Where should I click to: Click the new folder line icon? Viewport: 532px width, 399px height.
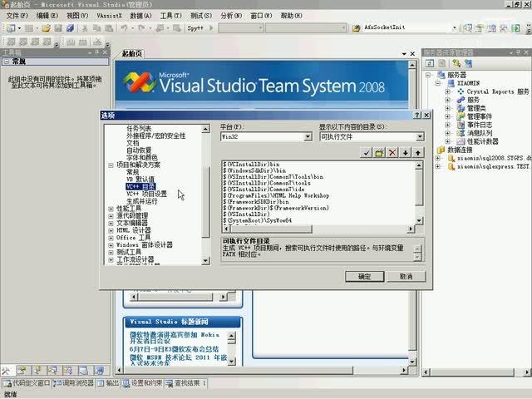tap(379, 153)
